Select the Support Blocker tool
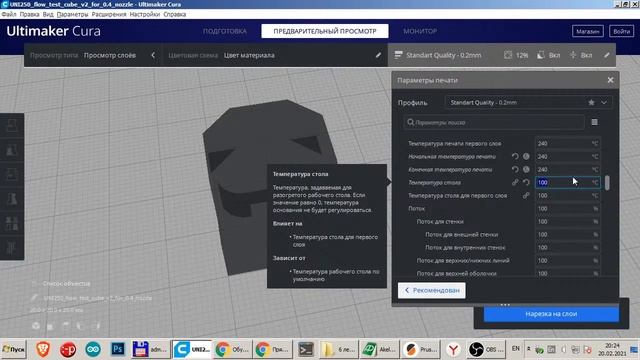Image resolution: width=640 pixels, height=360 pixels. [12, 248]
